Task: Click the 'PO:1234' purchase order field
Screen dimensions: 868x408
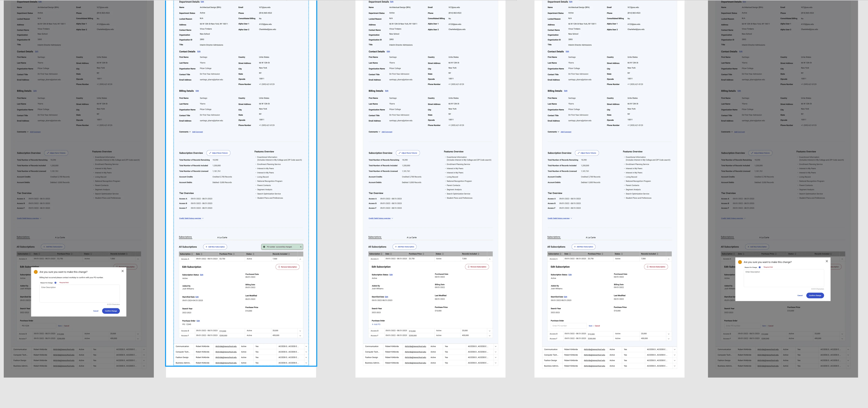Action: coord(38,326)
